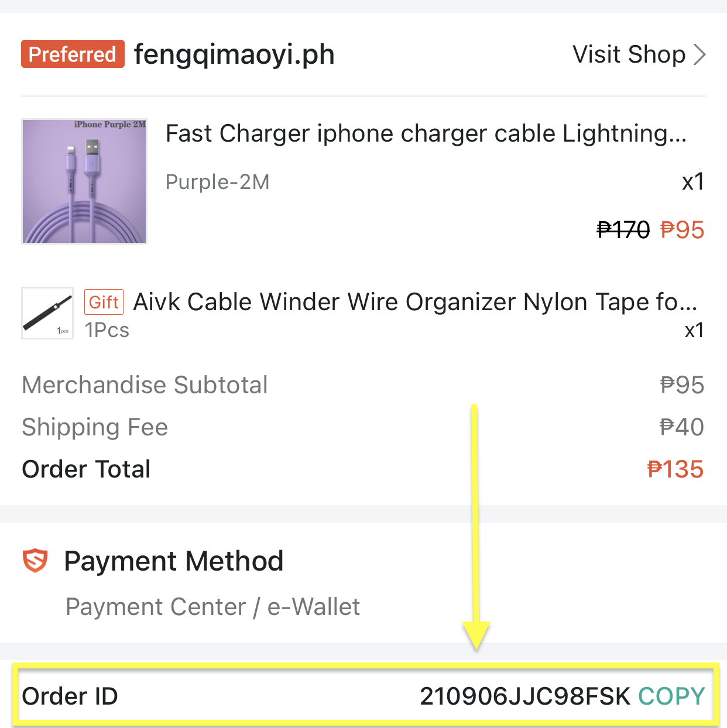Screen dimensions: 727x728
Task: Click the Aivk Cable Winder product thumbnail
Action: [47, 313]
